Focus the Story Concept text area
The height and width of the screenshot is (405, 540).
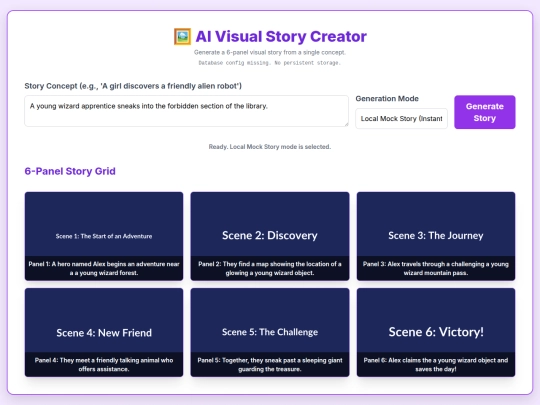point(186,111)
